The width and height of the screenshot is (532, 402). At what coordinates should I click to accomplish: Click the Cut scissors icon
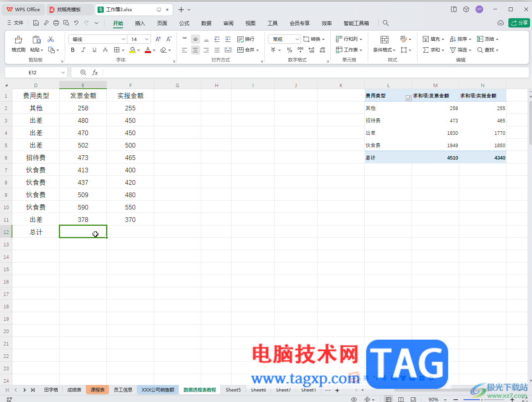[51, 39]
